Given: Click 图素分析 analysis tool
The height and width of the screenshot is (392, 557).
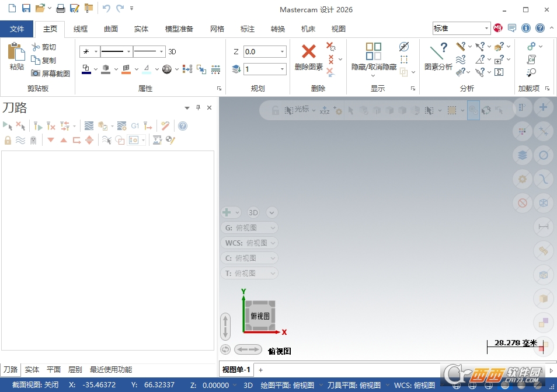Looking at the screenshot, I should [438, 57].
